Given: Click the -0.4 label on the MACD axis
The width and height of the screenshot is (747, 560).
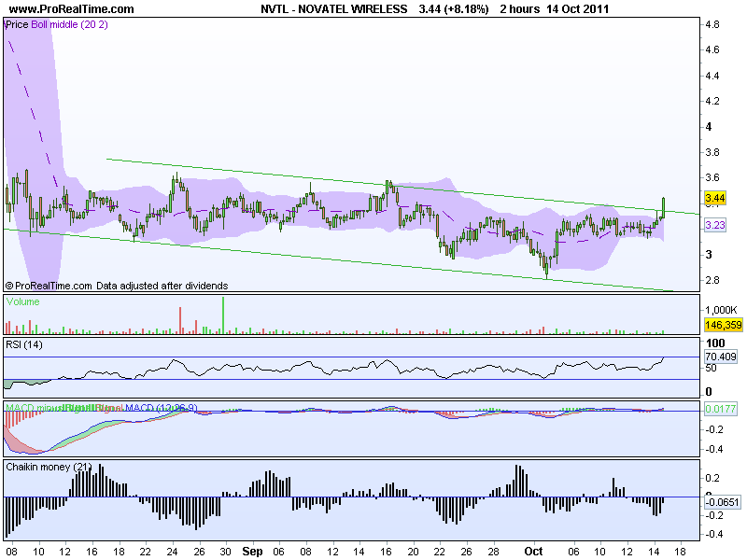Looking at the screenshot, I should [x=714, y=449].
